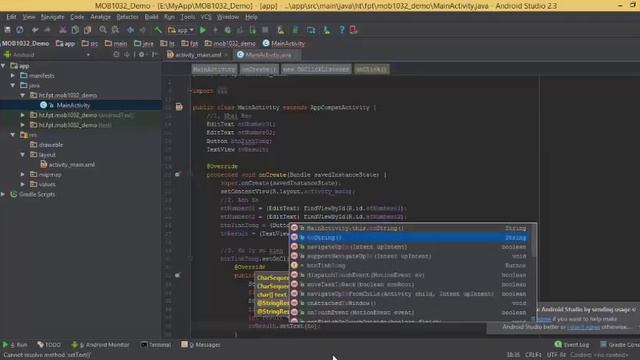Choose MainActivity.this.toString() completion suggestion
Image resolution: width=640 pixels, height=360 pixels.
point(409,228)
